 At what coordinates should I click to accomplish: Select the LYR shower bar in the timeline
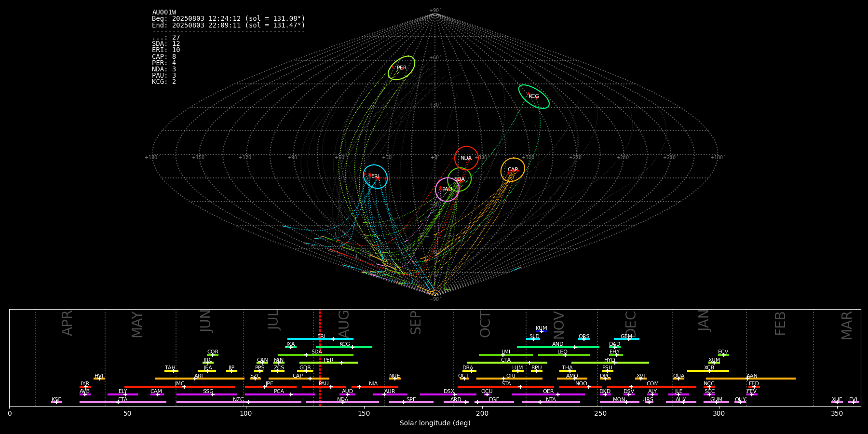click(85, 387)
